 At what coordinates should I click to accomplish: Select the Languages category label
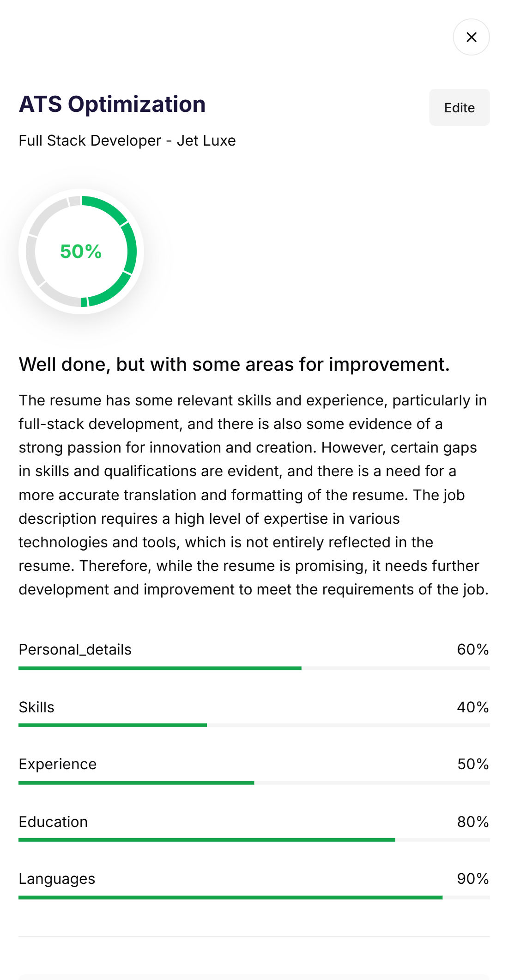click(57, 879)
